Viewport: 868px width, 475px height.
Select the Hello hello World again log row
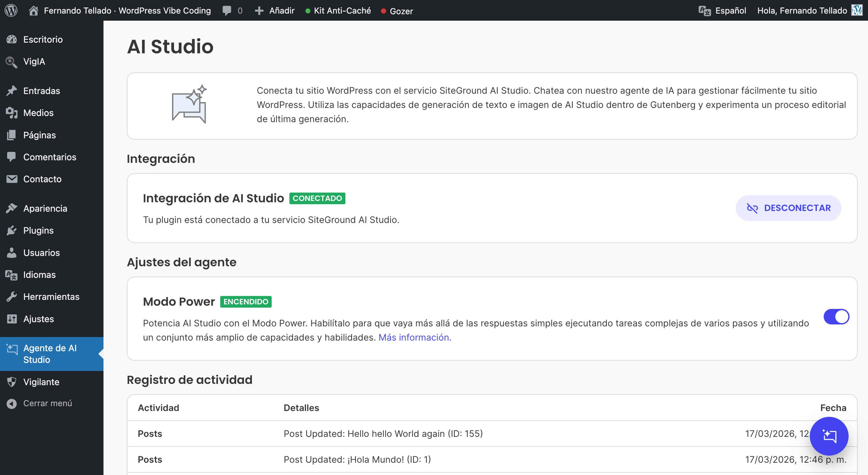pyautogui.click(x=492, y=434)
